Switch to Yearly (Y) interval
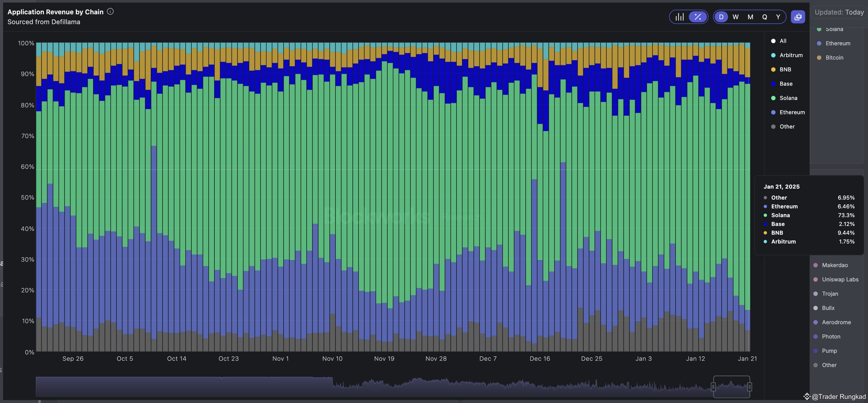 778,17
